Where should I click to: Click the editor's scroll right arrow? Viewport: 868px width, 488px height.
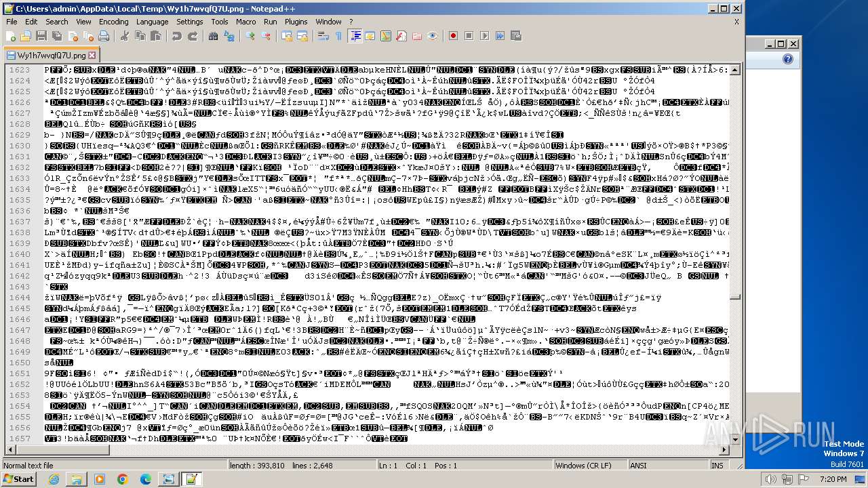pyautogui.click(x=725, y=450)
